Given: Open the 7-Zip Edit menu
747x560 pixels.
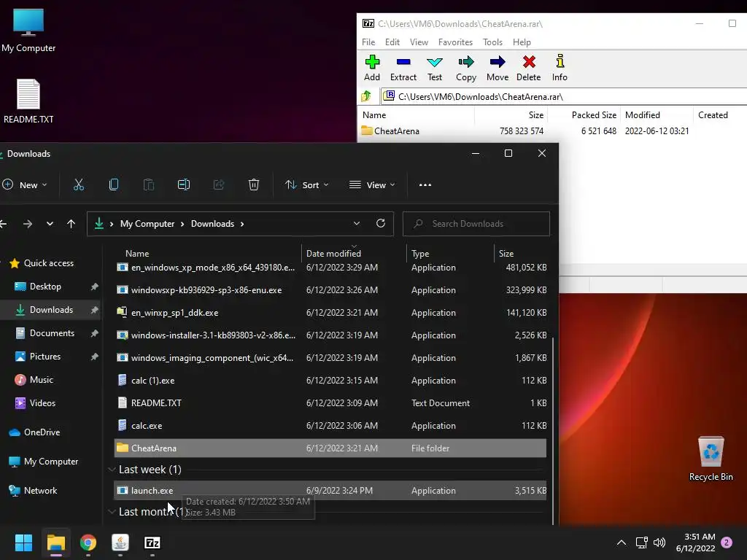Looking at the screenshot, I should coord(392,42).
